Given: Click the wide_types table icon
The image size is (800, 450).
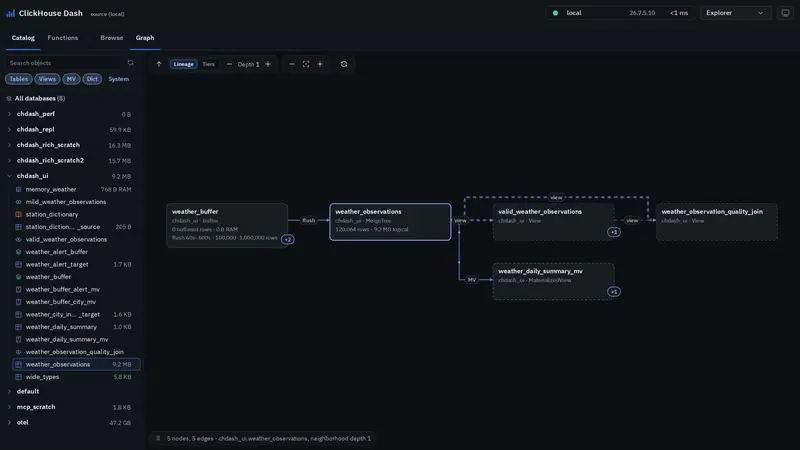Looking at the screenshot, I should (x=18, y=377).
